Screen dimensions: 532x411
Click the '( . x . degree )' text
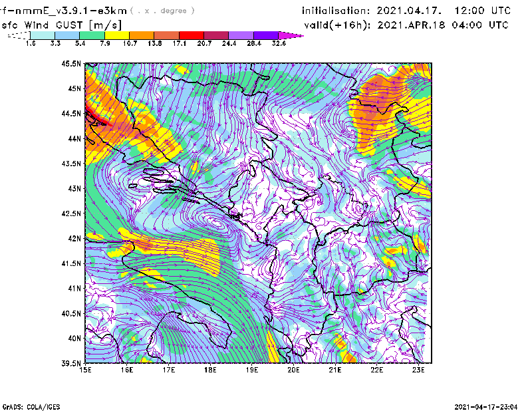click(162, 11)
